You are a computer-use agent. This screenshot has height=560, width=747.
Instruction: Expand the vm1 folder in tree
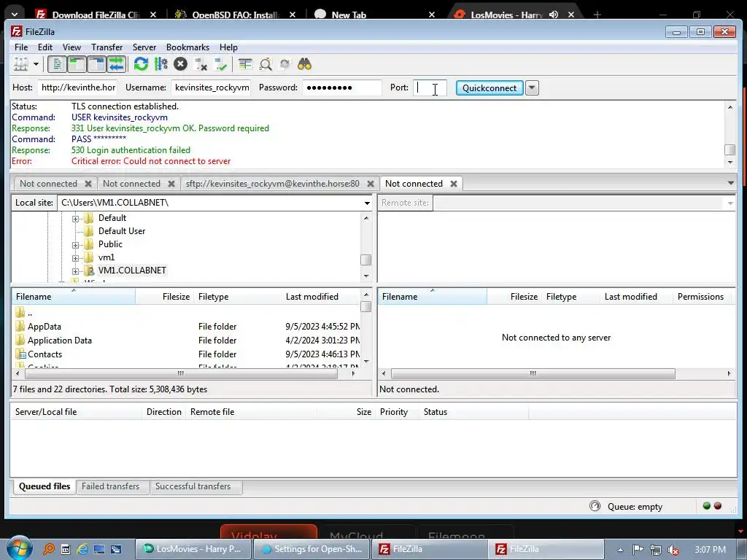[75, 258]
